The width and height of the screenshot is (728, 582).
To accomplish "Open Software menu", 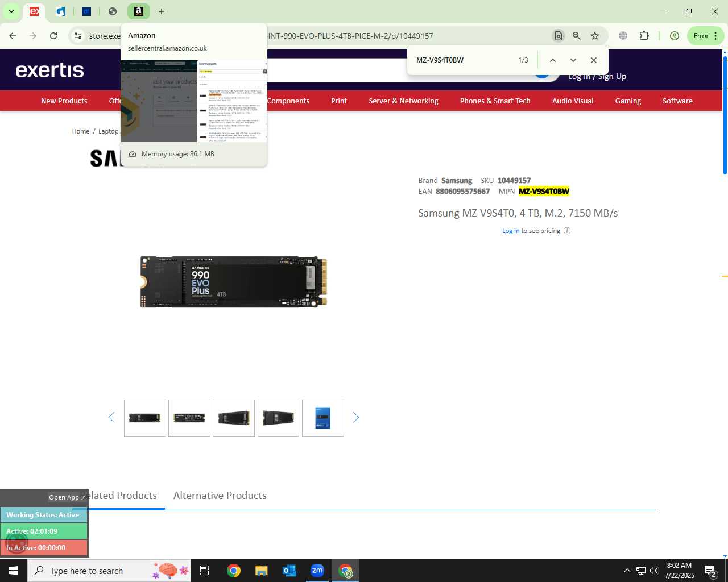I will point(677,101).
